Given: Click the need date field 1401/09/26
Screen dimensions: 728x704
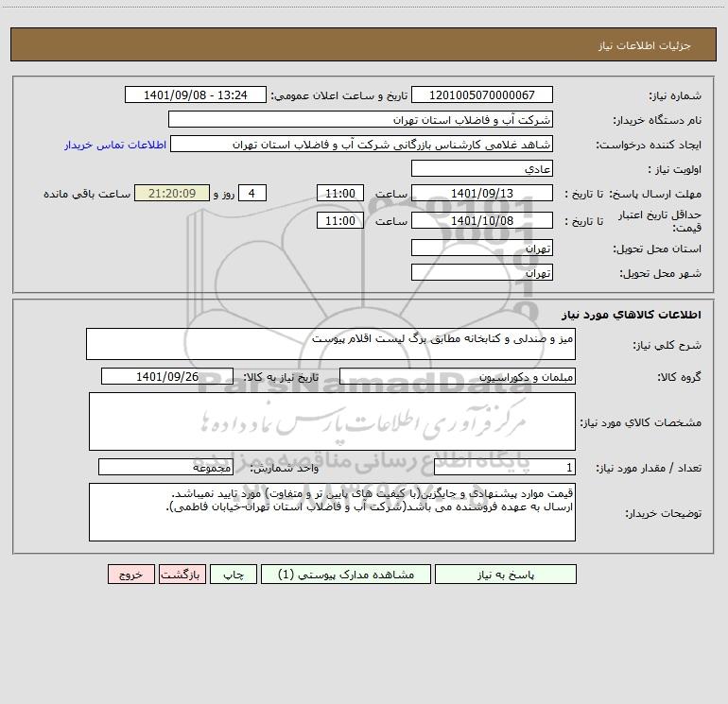Looking at the screenshot, I should click(x=167, y=376).
